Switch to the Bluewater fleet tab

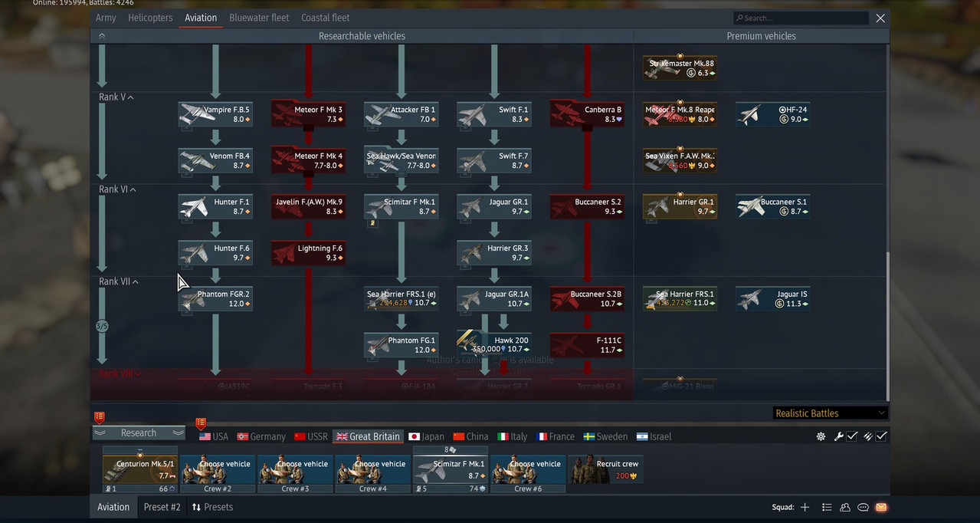tap(259, 18)
